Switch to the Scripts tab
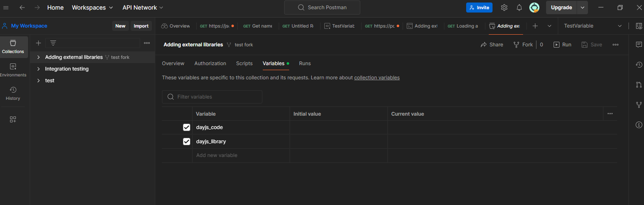This screenshot has width=644, height=205. 244,63
